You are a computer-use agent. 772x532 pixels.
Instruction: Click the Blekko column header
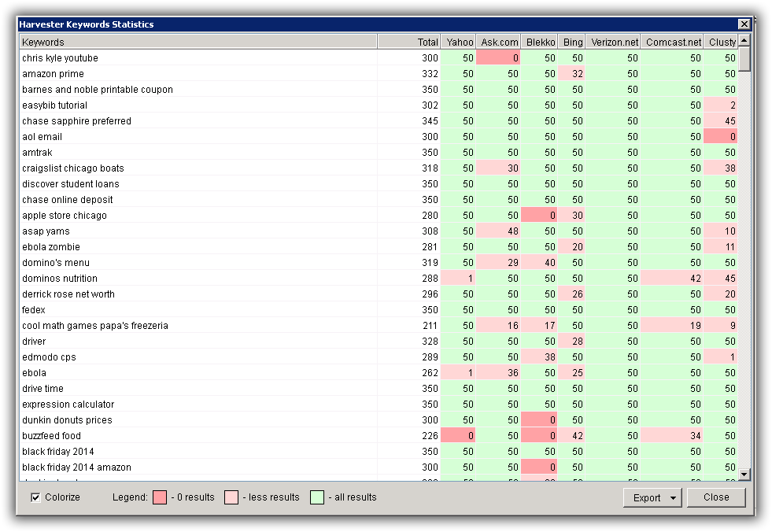[x=539, y=42]
